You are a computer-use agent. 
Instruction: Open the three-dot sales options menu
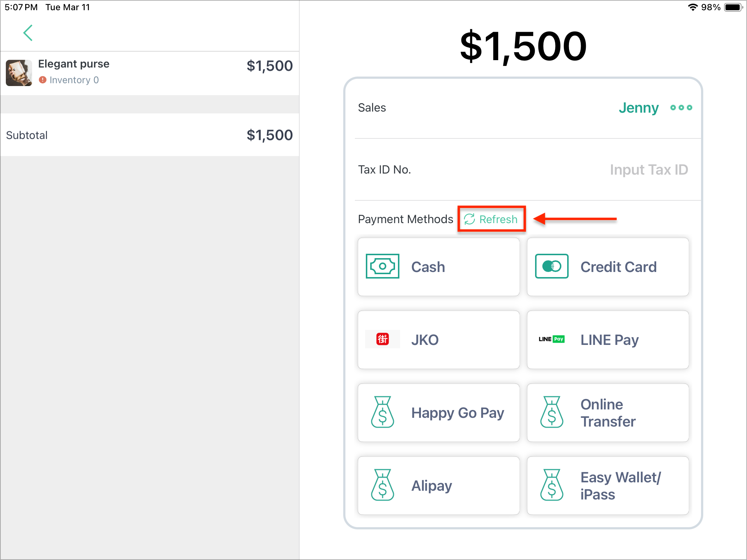tap(681, 108)
